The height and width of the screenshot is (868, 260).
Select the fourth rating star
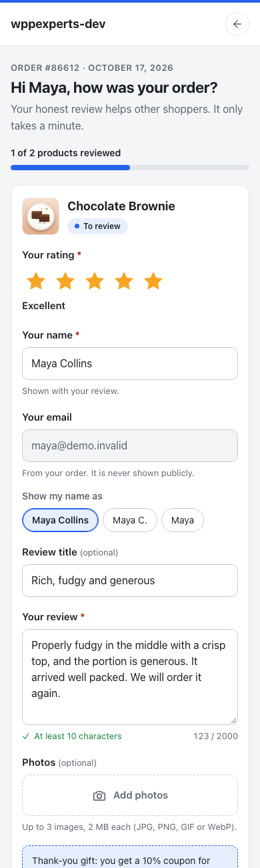[x=124, y=281]
